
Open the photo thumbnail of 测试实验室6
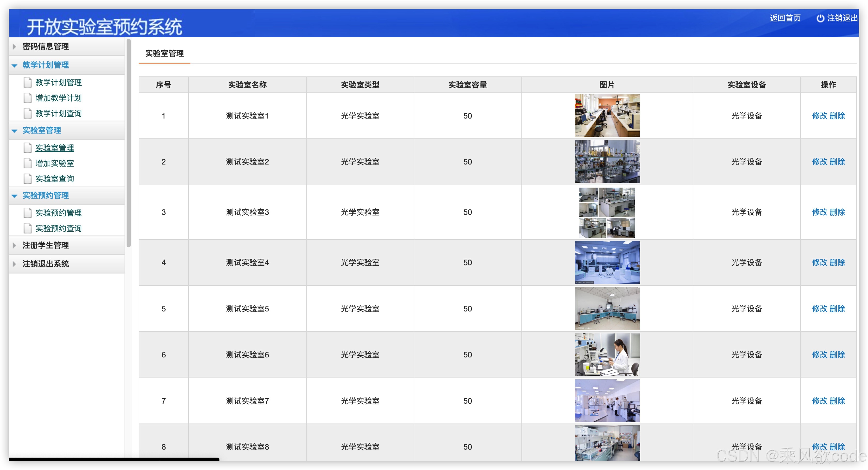tap(607, 355)
